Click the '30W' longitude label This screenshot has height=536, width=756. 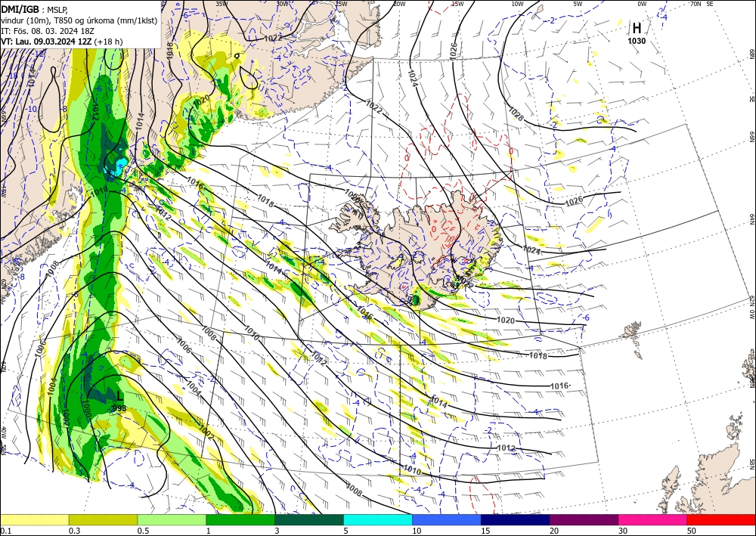point(283,4)
